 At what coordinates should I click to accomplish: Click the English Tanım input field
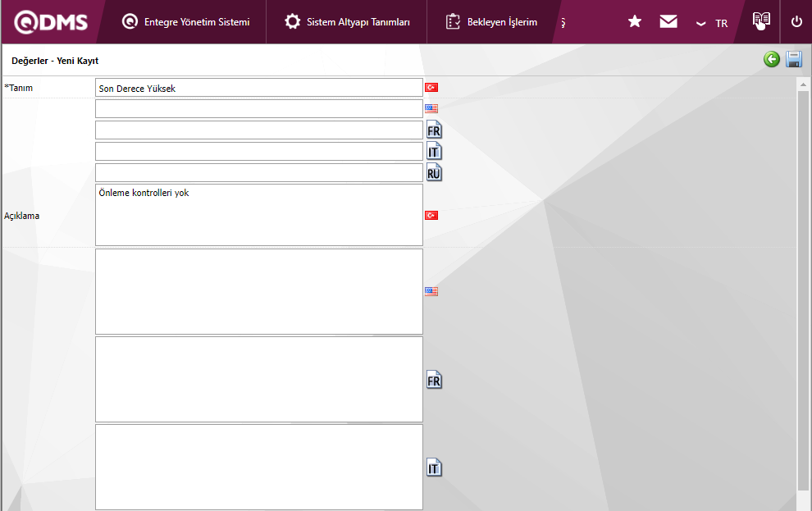pyautogui.click(x=259, y=109)
